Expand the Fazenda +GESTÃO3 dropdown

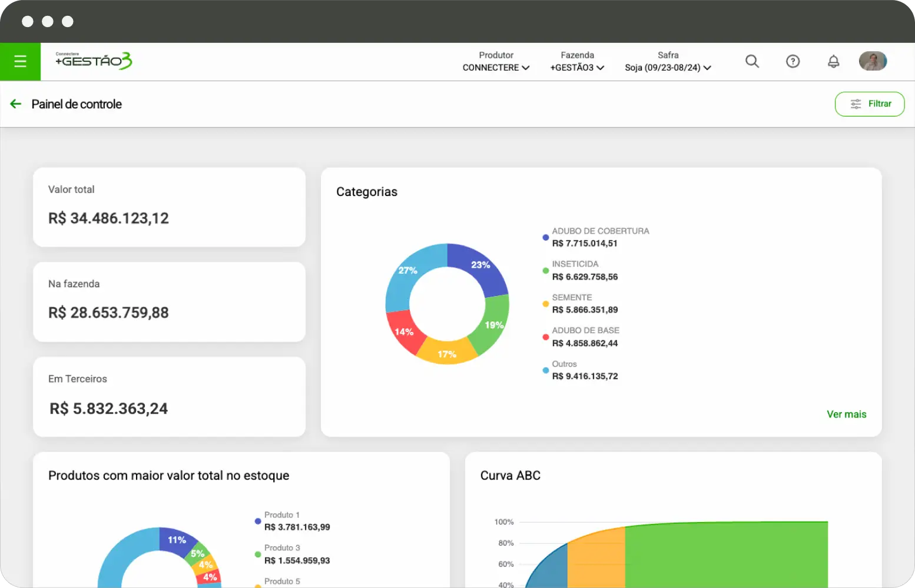click(577, 62)
